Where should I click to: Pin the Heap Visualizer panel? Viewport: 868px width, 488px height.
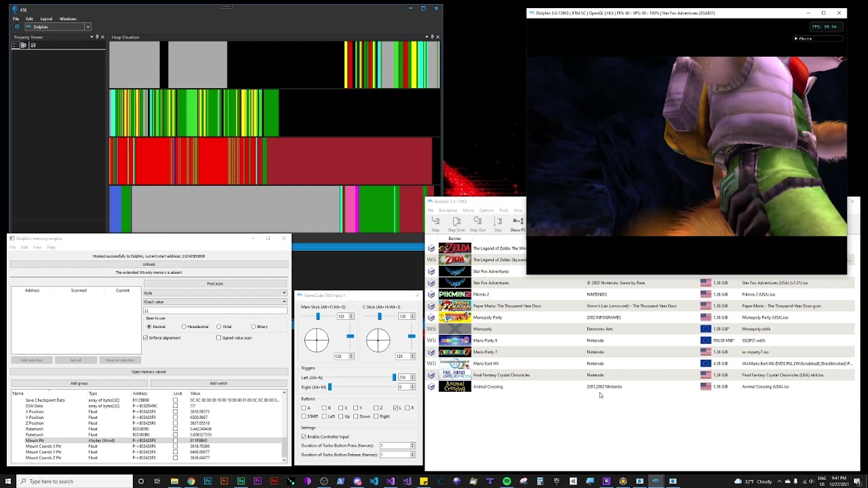pyautogui.click(x=432, y=37)
